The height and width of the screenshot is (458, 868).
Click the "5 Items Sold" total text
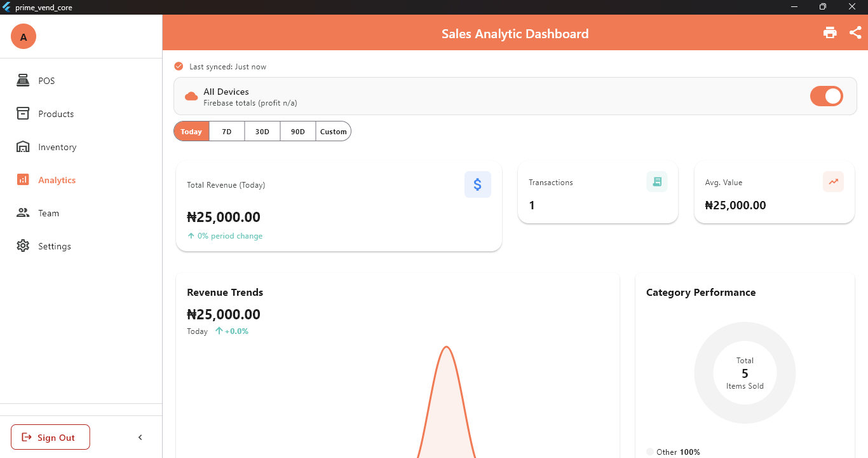(x=745, y=379)
